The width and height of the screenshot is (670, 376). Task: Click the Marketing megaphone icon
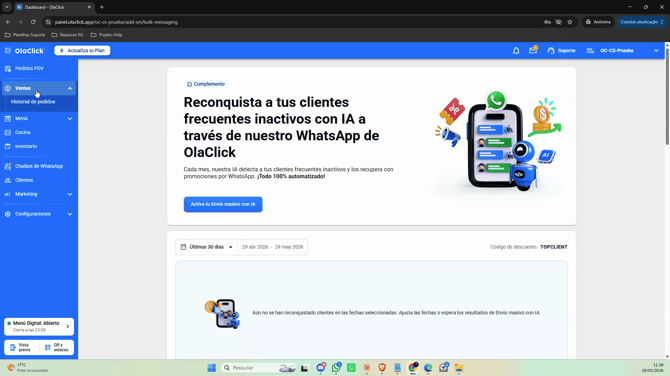click(8, 194)
